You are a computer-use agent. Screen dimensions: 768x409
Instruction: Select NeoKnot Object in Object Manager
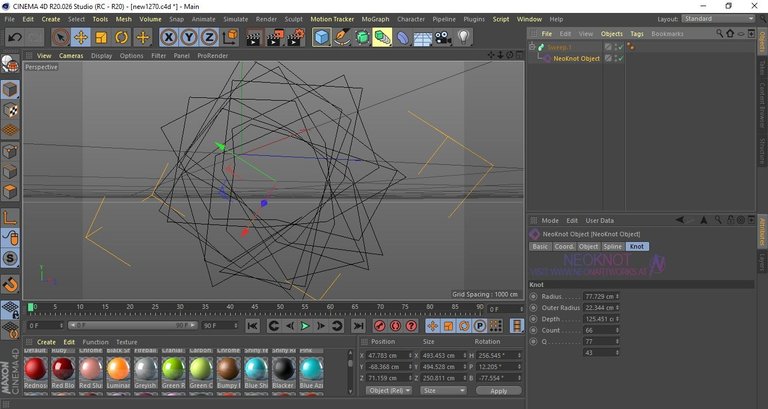tap(576, 58)
